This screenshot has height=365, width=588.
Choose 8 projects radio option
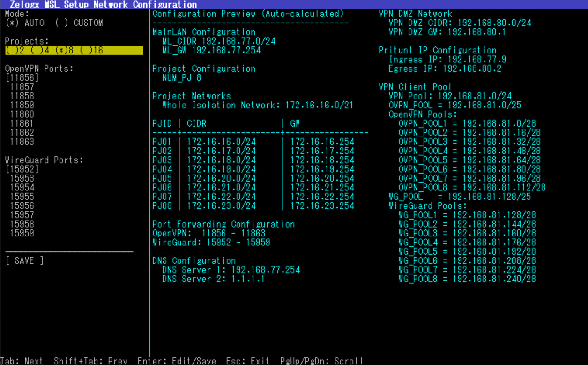pyautogui.click(x=64, y=50)
